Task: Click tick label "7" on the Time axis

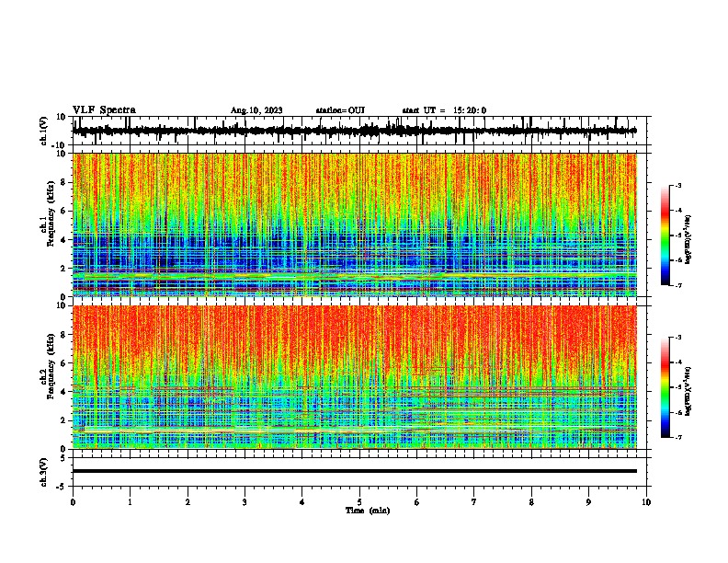Action: pyautogui.click(x=474, y=502)
